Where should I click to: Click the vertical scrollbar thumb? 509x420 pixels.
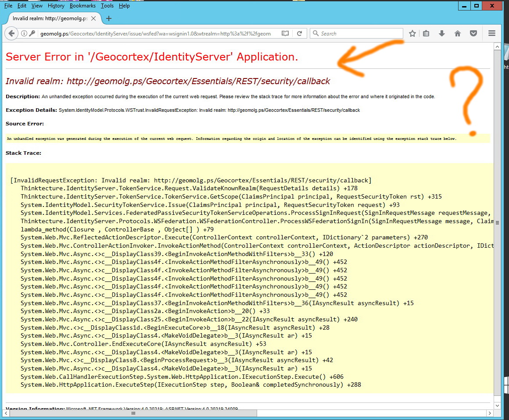[x=497, y=223]
